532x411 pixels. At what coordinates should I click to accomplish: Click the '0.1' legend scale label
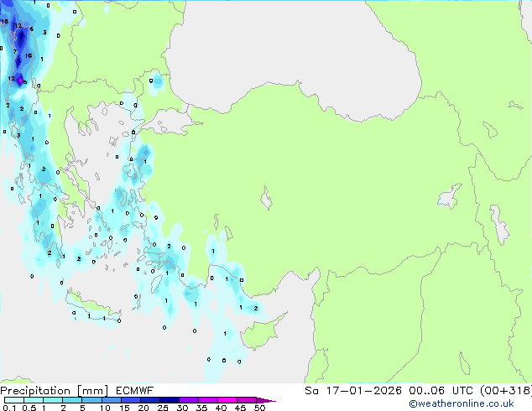(x=9, y=408)
